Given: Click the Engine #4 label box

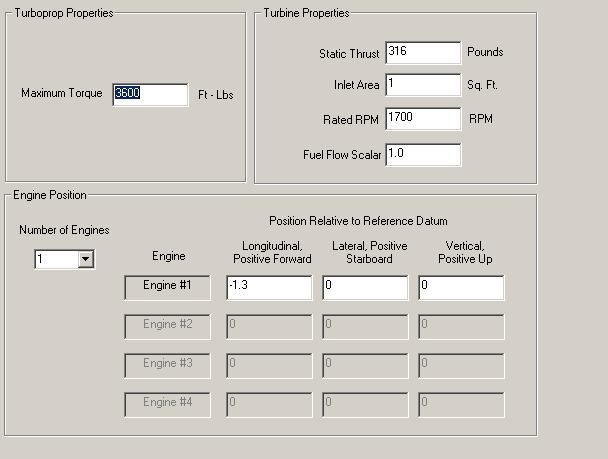Looking at the screenshot, I should coord(168,403).
